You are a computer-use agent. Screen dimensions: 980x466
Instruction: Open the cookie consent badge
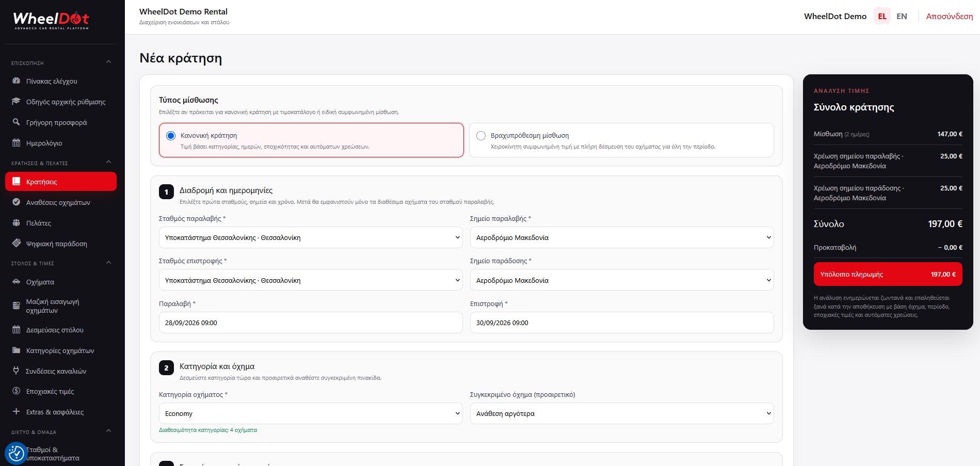tap(16, 453)
